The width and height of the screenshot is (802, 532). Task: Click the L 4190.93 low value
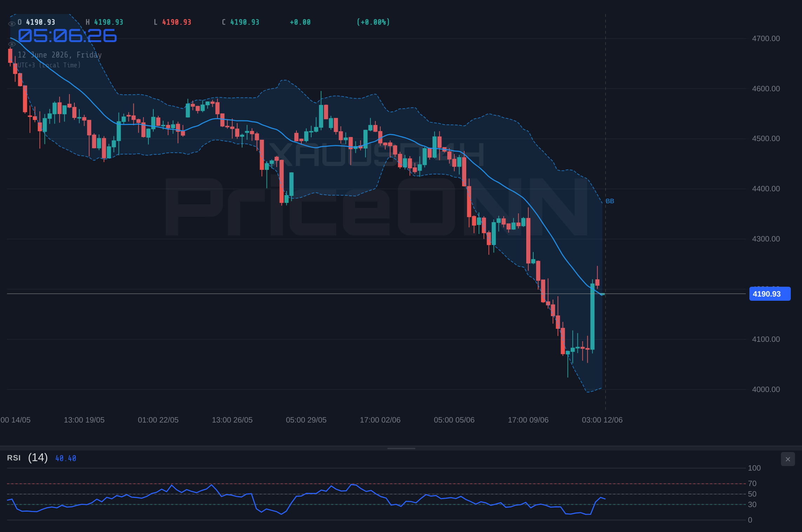[x=173, y=22]
